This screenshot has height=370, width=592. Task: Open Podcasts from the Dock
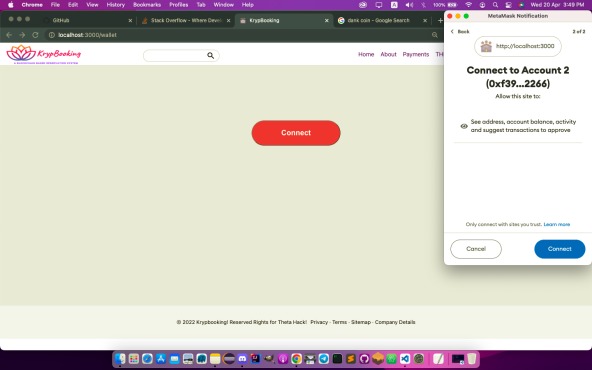pos(283,358)
